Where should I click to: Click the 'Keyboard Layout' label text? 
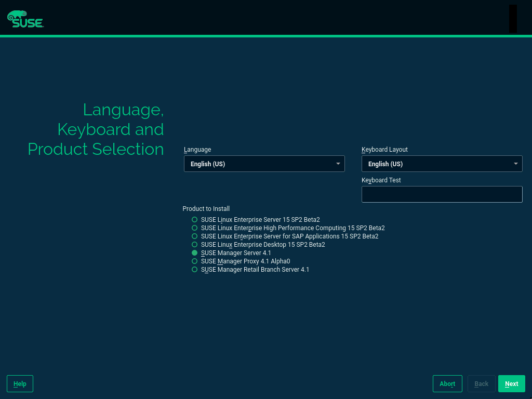[384, 150]
